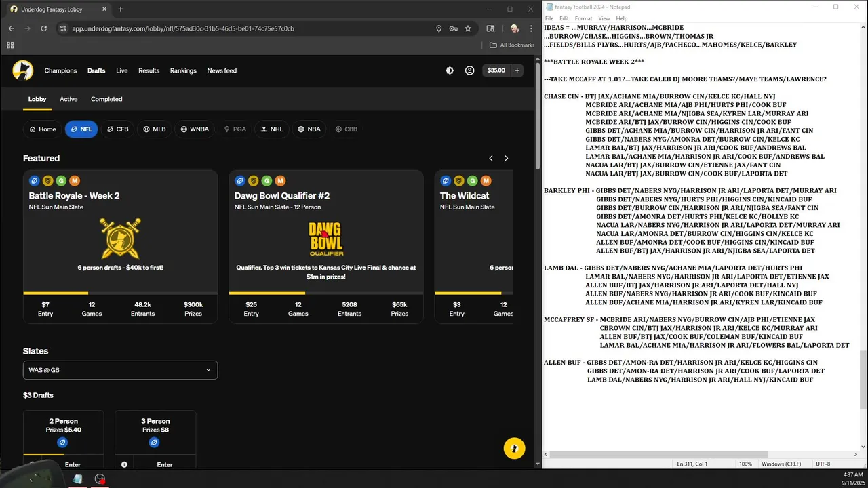Open the Live nav item
The height and width of the screenshot is (488, 868).
click(122, 70)
